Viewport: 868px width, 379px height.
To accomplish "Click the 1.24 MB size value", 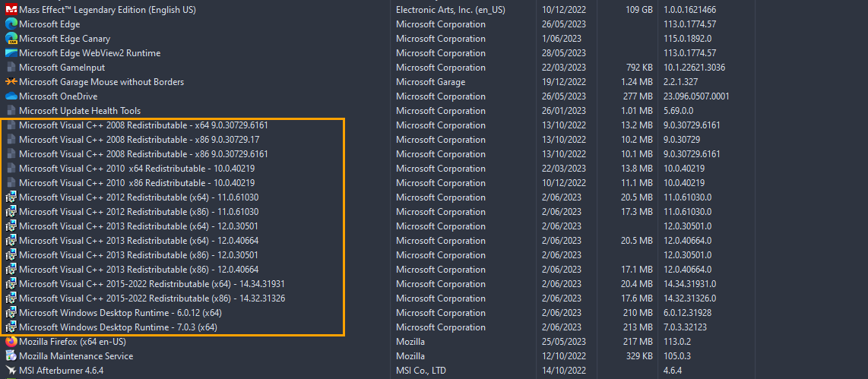I will click(636, 82).
